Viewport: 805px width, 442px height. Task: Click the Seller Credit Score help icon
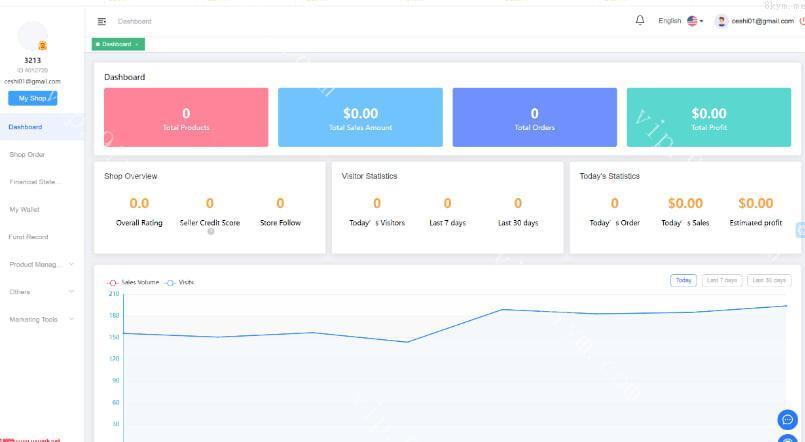pos(210,232)
